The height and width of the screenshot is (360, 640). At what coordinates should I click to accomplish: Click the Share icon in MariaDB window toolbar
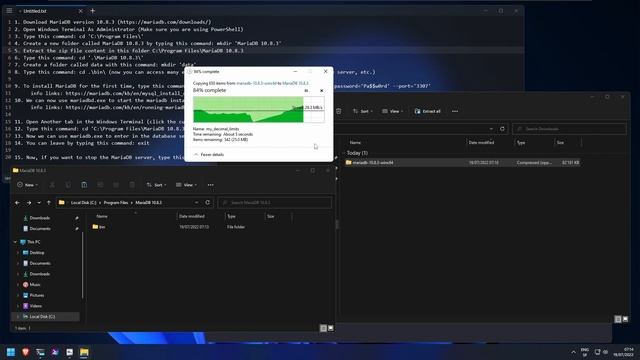click(116, 185)
